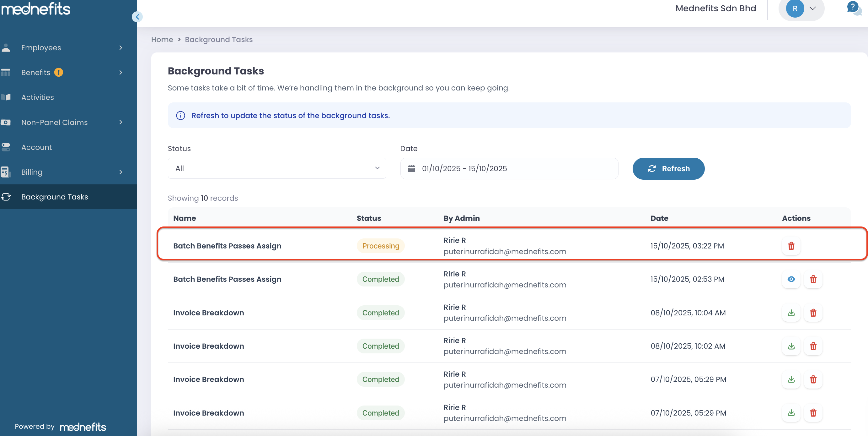Download Invoice Breakdown from 07/10/2025, 05:29 PM
This screenshot has width=868, height=436.
pyautogui.click(x=791, y=379)
